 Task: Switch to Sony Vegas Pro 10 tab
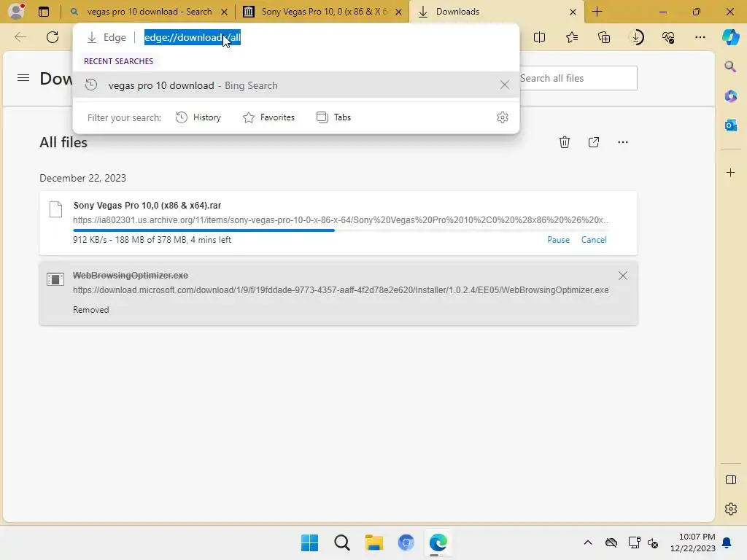point(324,12)
